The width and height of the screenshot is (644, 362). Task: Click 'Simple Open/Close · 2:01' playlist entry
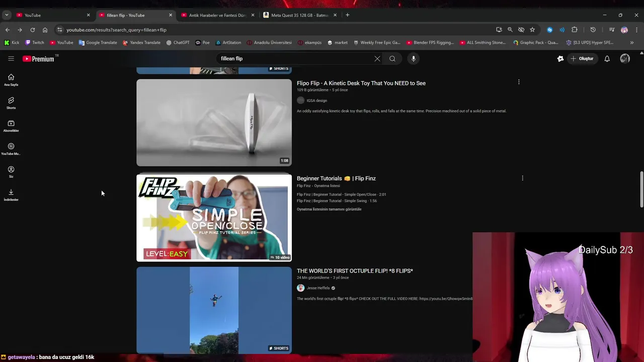[x=342, y=195]
